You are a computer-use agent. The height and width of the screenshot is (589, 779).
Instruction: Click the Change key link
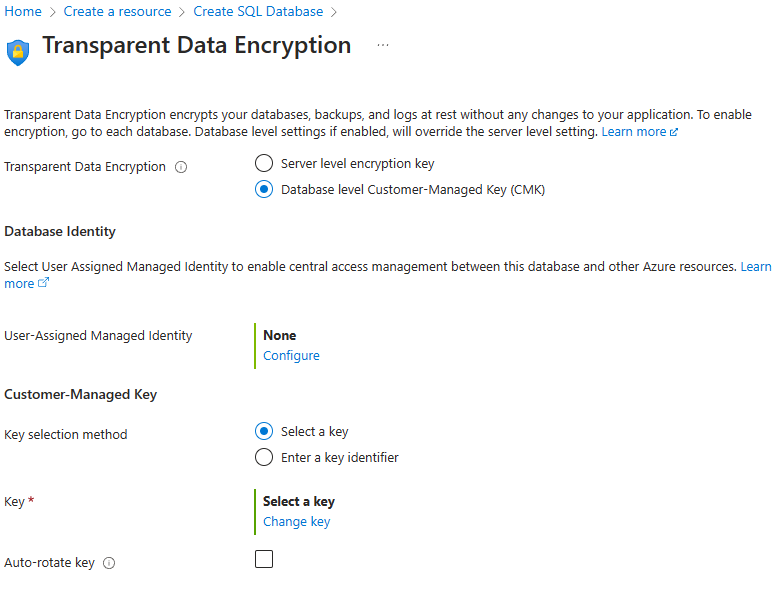[296, 521]
